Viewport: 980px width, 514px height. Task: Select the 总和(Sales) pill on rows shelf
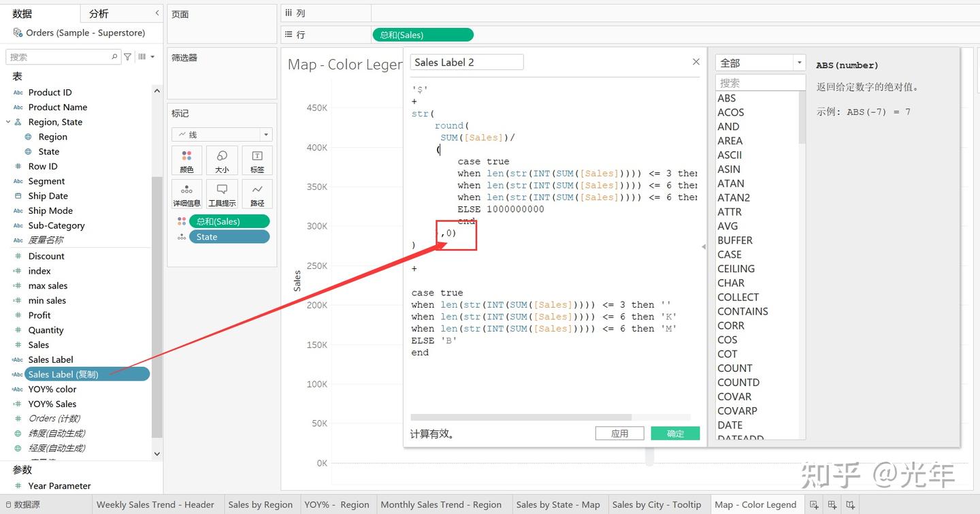click(x=423, y=35)
